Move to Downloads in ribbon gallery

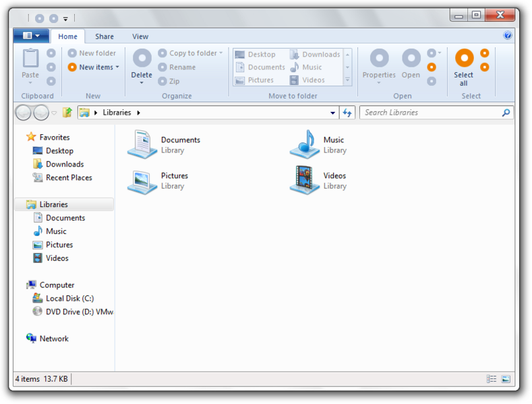click(315, 55)
